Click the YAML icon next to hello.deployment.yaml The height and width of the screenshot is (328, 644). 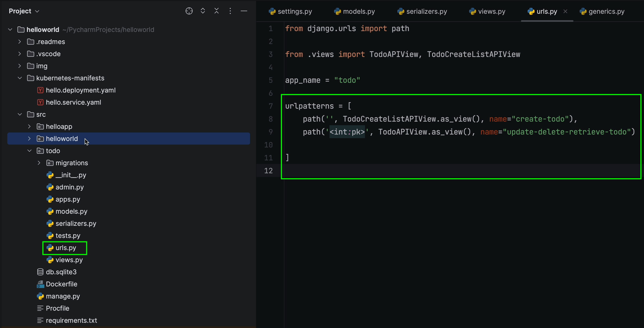tap(40, 90)
